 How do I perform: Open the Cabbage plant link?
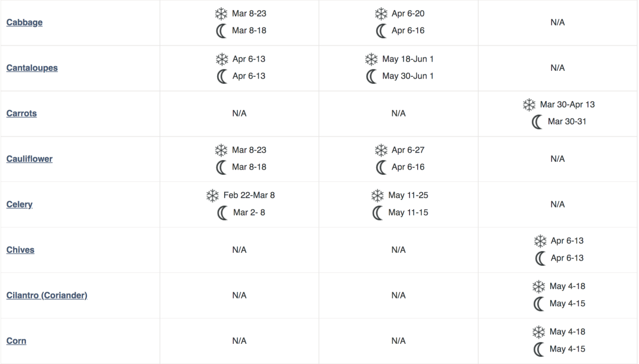point(24,22)
